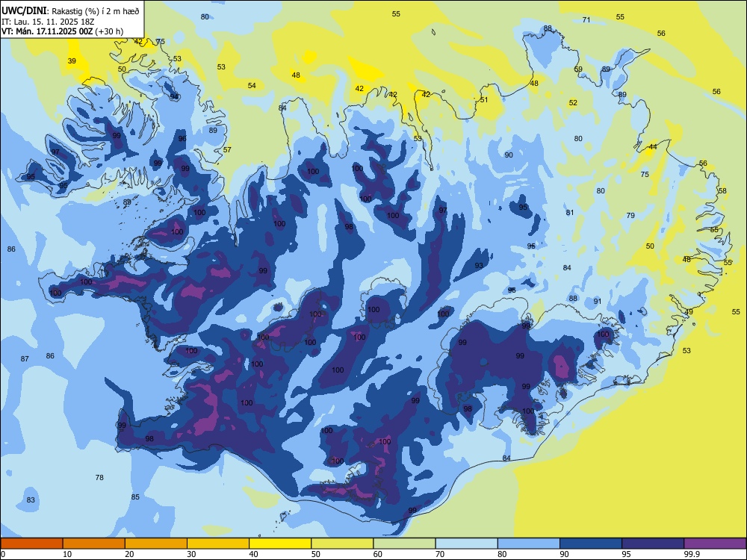Click the '78' value over the sea
747x560 pixels.
point(99,477)
